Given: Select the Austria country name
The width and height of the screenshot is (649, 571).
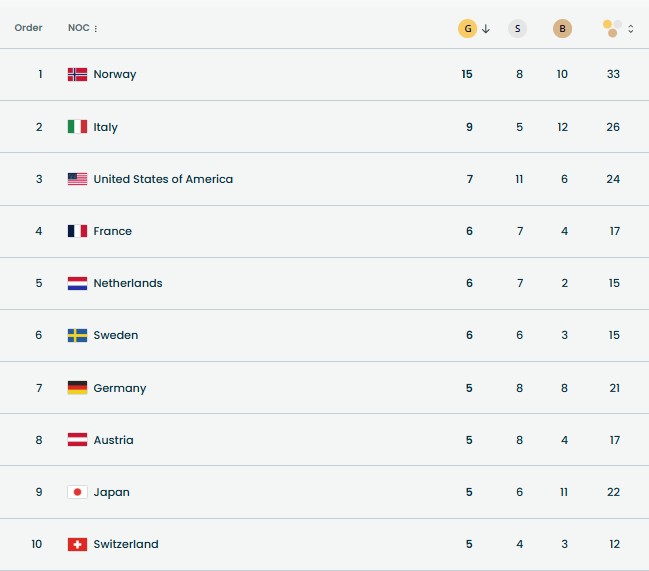Looking at the screenshot, I should [x=113, y=440].
